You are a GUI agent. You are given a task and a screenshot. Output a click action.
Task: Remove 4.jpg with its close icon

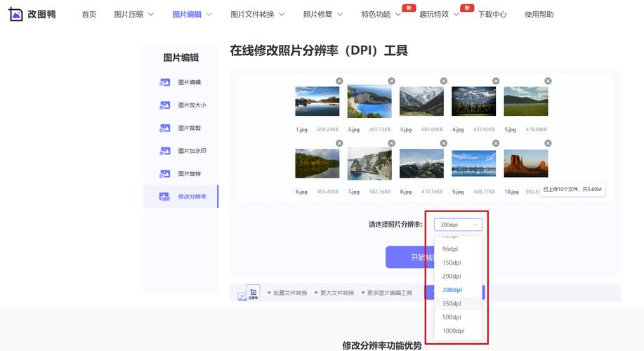[x=496, y=81]
